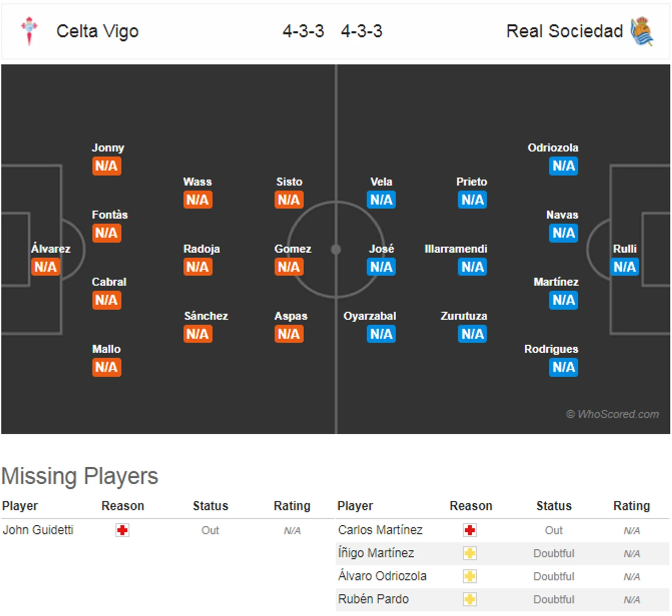
Task: Click the Rating column header on the left table
Action: point(292,506)
